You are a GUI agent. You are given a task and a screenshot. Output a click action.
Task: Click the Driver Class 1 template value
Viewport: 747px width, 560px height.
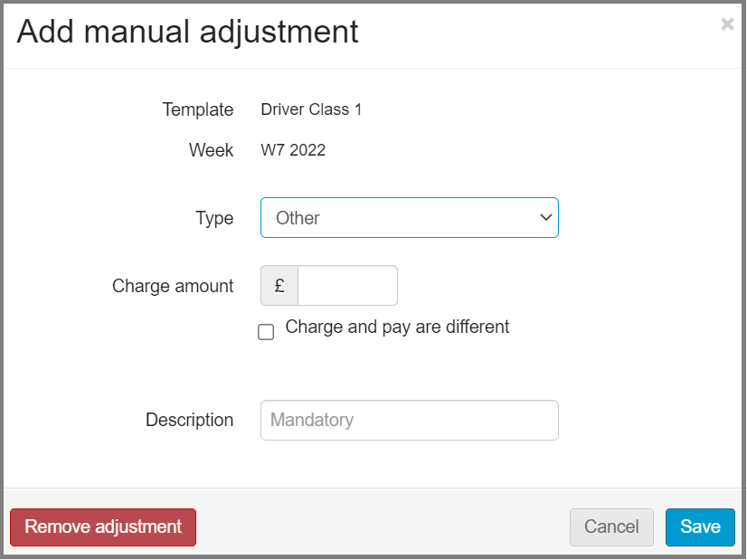tap(311, 109)
